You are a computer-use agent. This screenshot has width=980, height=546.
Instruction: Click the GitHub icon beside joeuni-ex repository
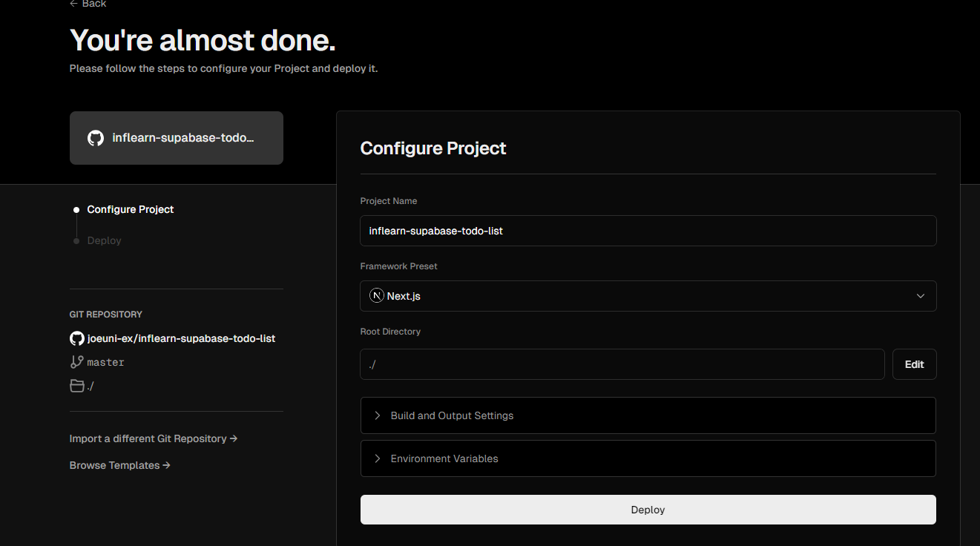[76, 338]
